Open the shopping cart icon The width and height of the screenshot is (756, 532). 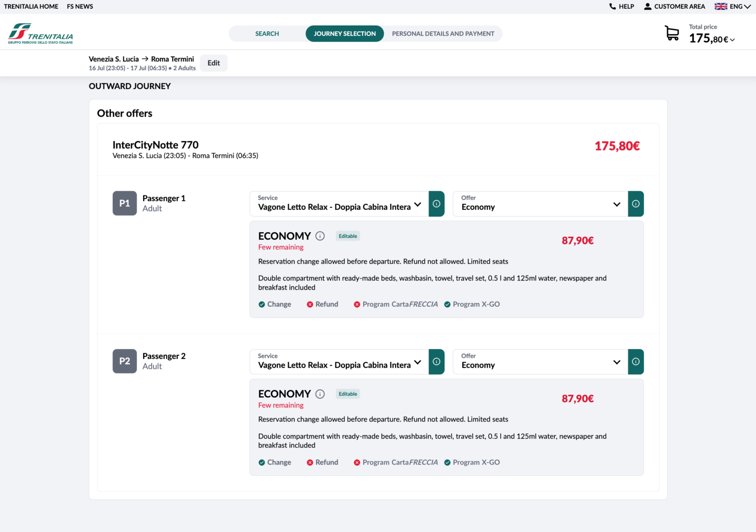point(672,33)
